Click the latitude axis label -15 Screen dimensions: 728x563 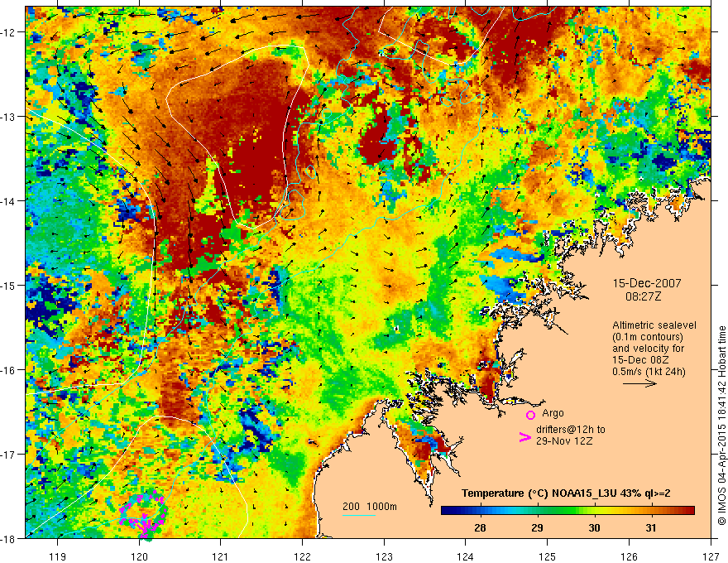pos(8,285)
